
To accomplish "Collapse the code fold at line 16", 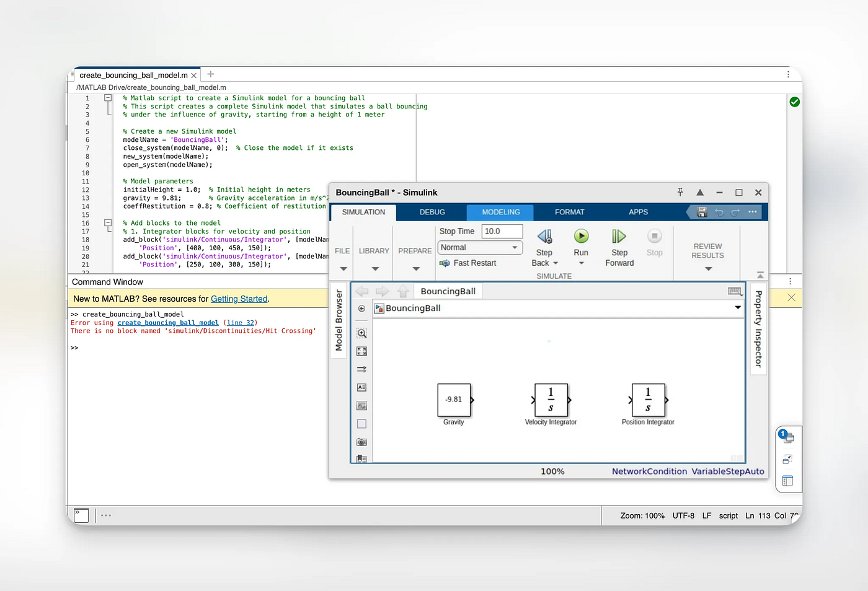I will pyautogui.click(x=108, y=222).
